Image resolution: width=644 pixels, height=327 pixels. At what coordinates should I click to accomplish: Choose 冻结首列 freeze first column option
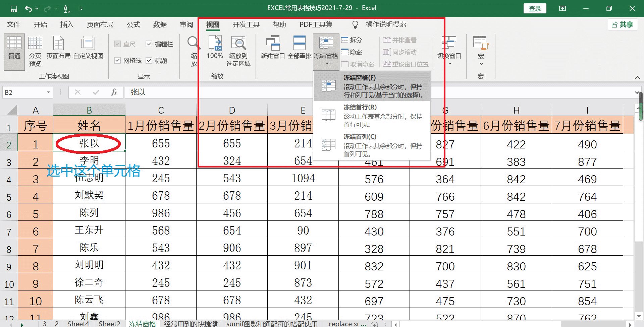click(372, 145)
